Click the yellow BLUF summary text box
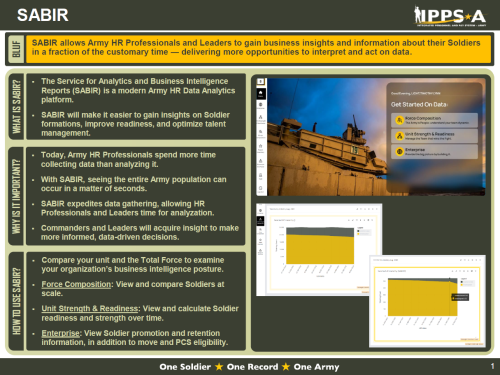The height and width of the screenshot is (375, 500). (x=258, y=49)
